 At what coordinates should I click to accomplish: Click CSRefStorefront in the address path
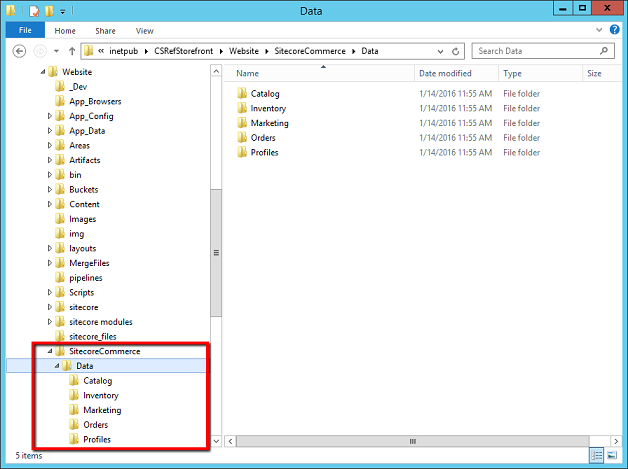coord(184,51)
